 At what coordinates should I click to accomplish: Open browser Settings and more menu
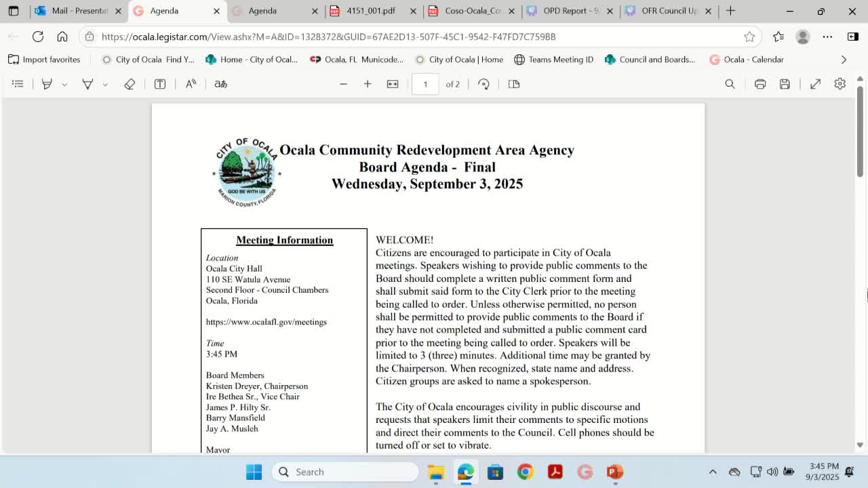pyautogui.click(x=828, y=37)
